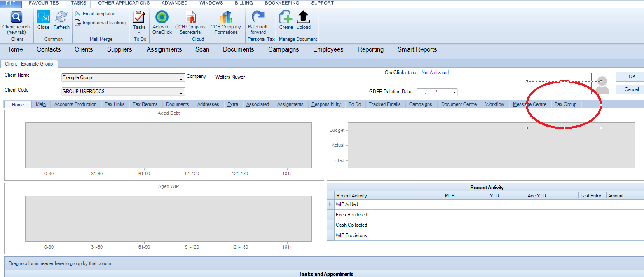Click ellipsis button beside Client Name

182,77
